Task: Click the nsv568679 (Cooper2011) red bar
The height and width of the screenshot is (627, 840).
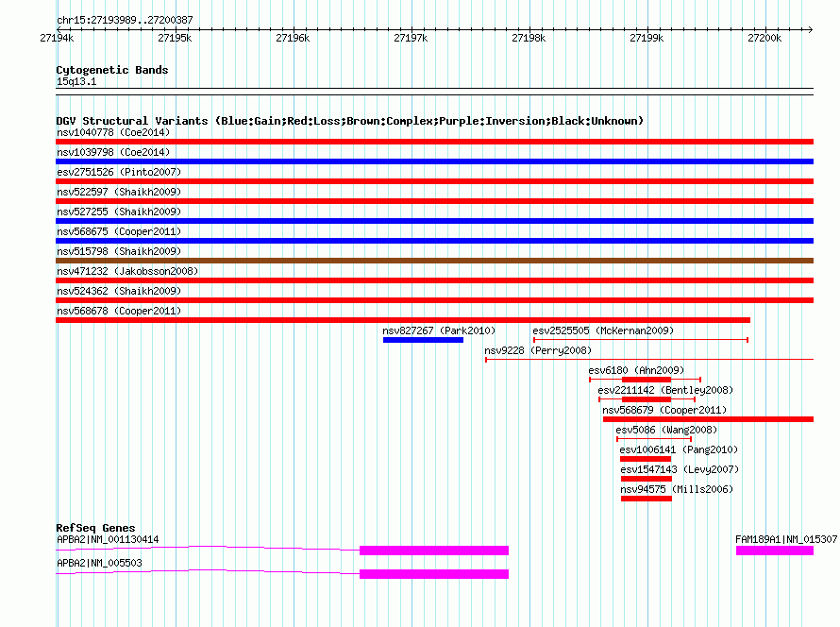Action: click(708, 419)
